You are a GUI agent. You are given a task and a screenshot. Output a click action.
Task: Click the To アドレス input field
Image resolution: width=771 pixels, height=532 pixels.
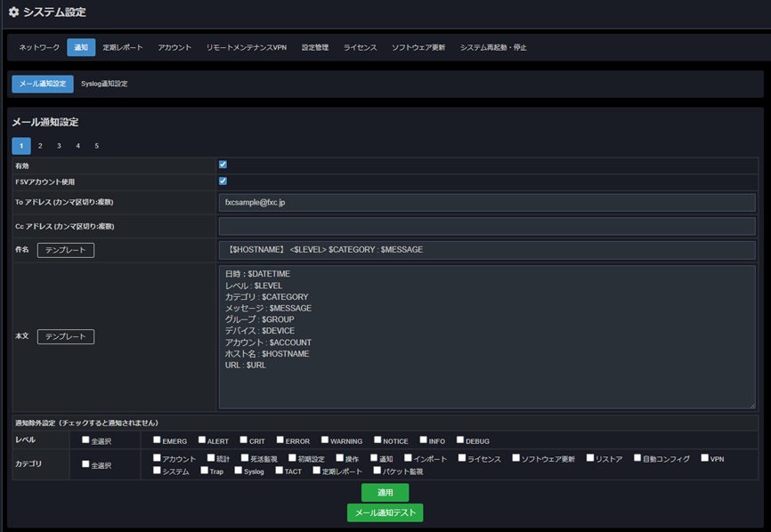click(x=487, y=202)
